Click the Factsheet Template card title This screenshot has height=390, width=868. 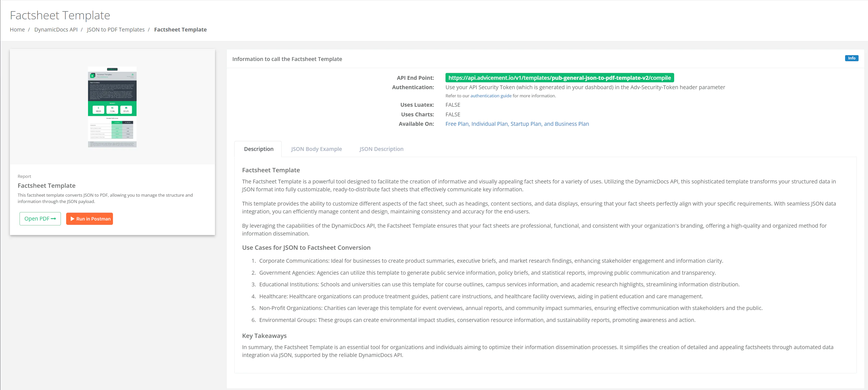tap(47, 186)
